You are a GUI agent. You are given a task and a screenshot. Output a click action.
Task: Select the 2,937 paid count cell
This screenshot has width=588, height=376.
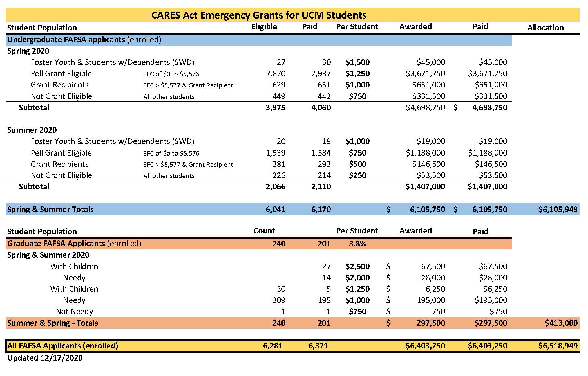321,74
